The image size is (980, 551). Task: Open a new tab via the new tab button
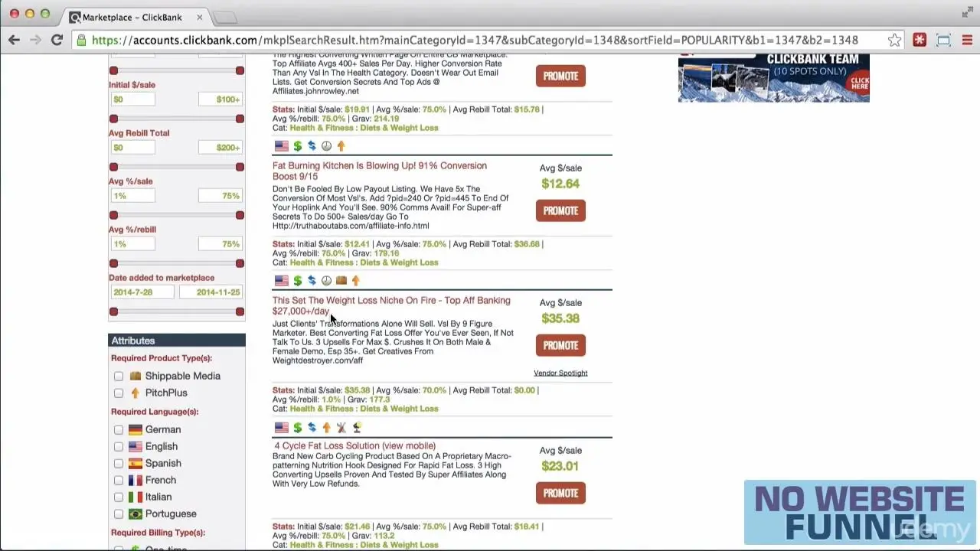(224, 18)
